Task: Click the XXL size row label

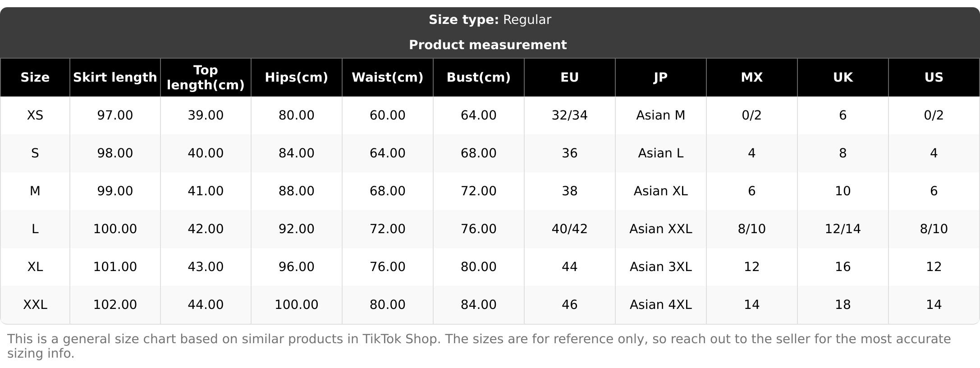Action: pos(35,305)
